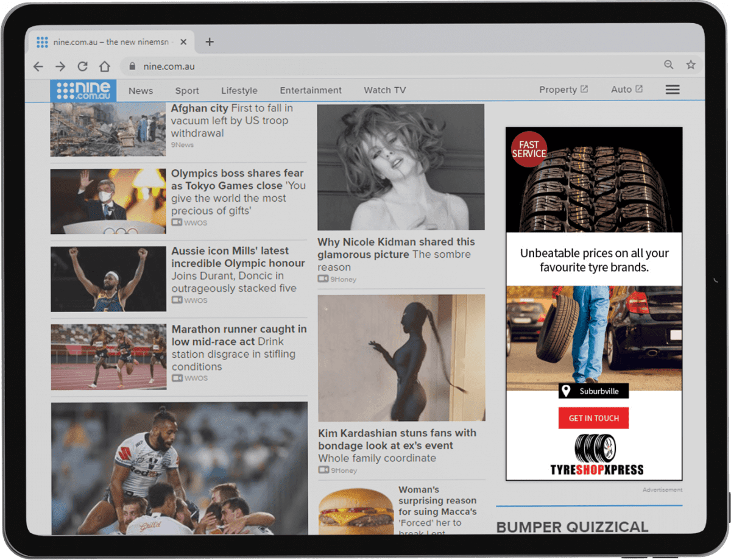The height and width of the screenshot is (560, 731).
Task: Reload the page with refresh icon
Action: (83, 66)
